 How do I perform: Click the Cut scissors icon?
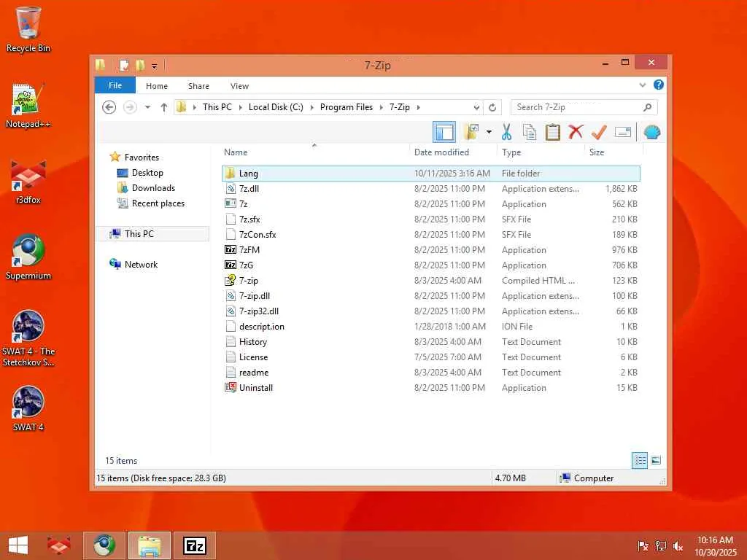[506, 132]
